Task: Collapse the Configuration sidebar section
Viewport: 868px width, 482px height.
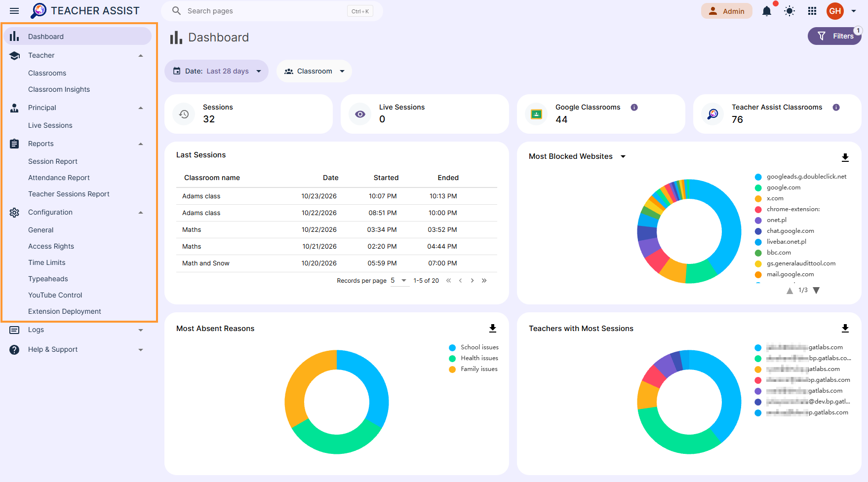Action: 141,213
